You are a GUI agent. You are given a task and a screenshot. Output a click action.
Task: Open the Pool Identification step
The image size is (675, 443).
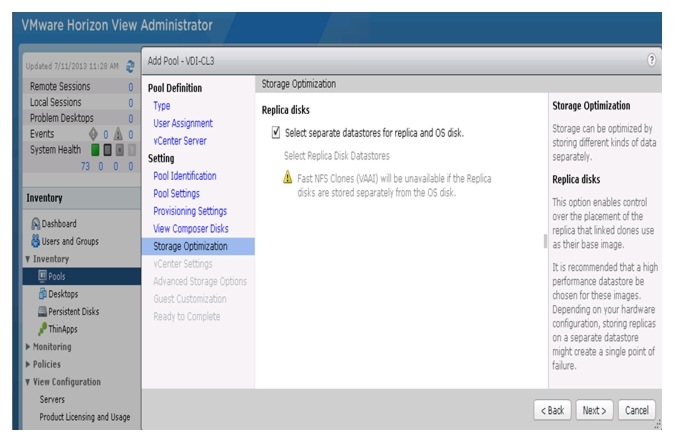click(x=185, y=176)
